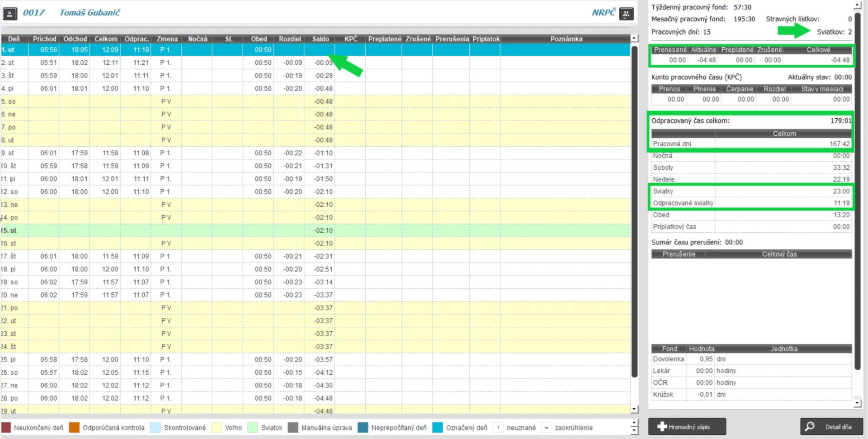Click the Neukončený deň red legend square
Screen dimensions: 868x439
6,428
